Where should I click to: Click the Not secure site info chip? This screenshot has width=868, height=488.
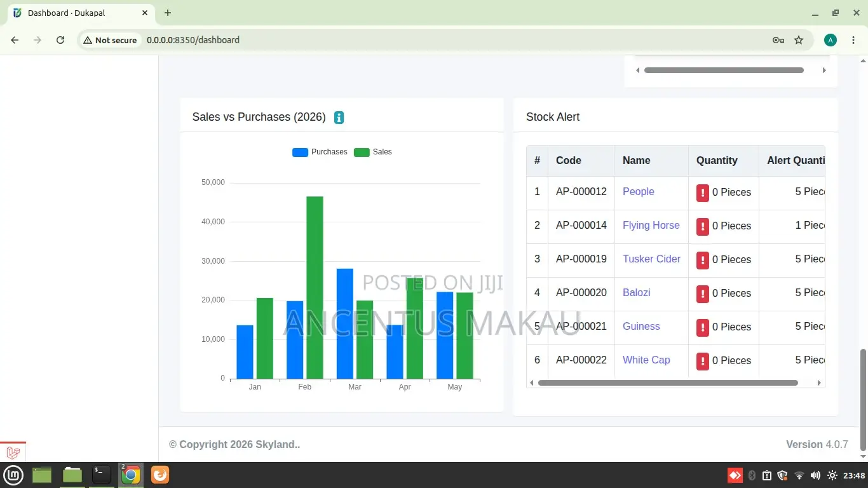(x=110, y=40)
